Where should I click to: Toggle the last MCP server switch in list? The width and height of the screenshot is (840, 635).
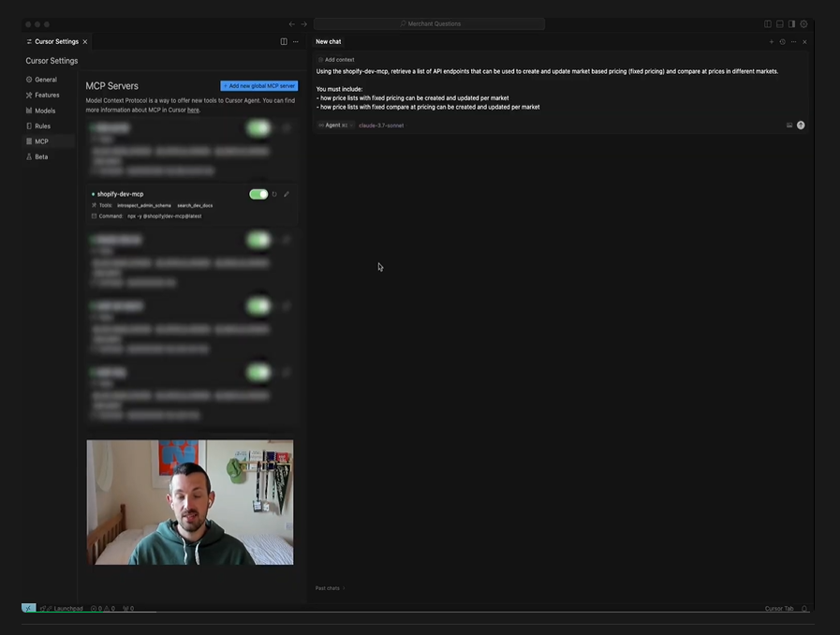(x=258, y=373)
